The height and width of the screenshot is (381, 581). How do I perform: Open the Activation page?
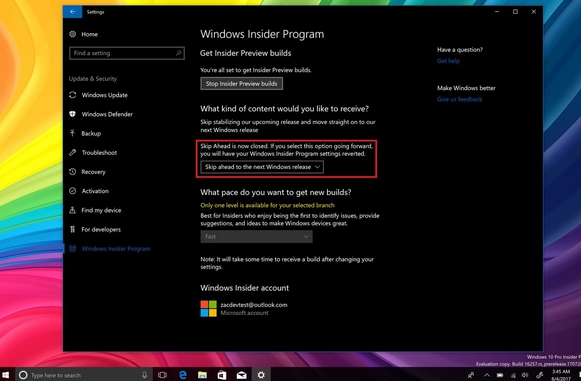coord(95,191)
